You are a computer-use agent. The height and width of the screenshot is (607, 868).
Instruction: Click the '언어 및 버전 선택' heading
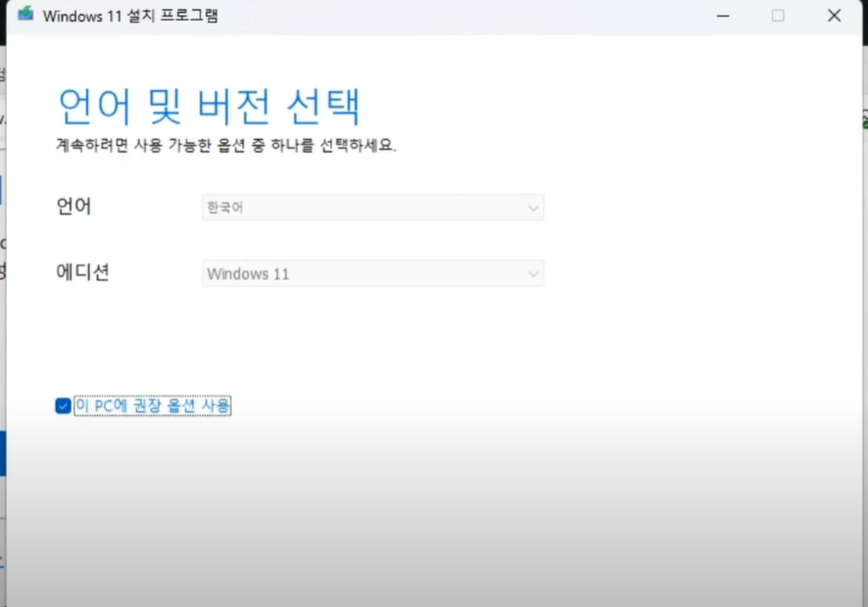[209, 106]
